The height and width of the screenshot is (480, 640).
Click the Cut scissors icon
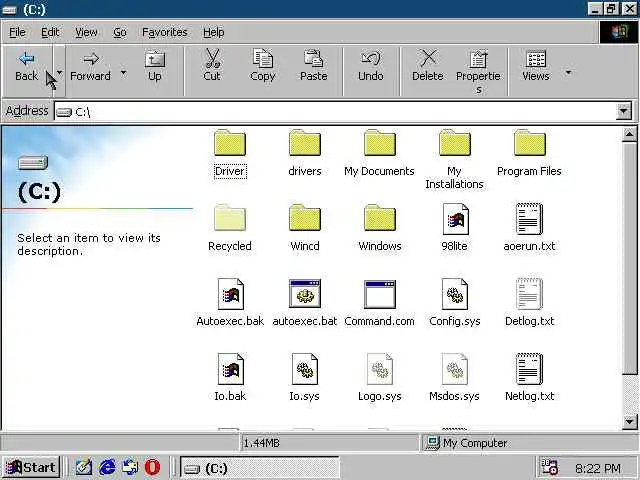point(212,59)
